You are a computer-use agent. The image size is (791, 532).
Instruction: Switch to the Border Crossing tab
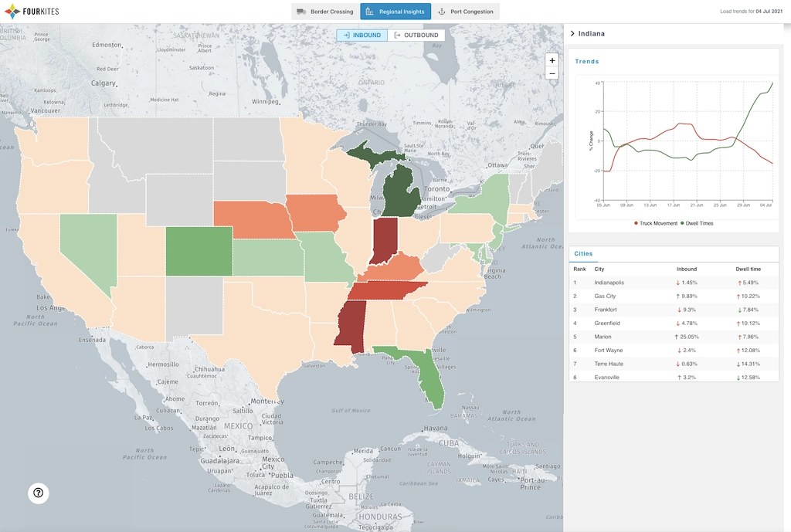click(x=324, y=12)
